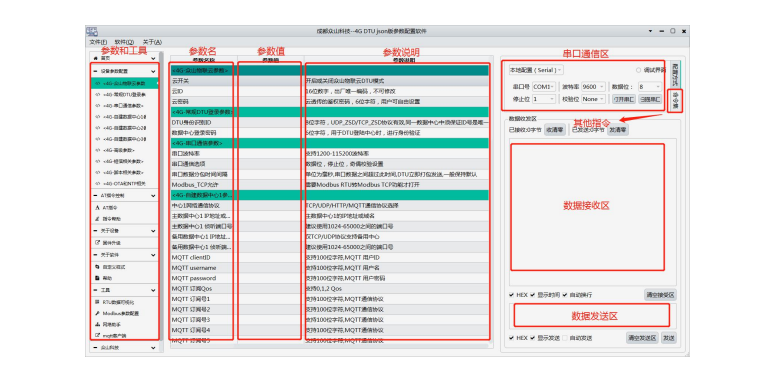782x376 pixels.
Task: Open the 校验位 None dropdown
Action: pyautogui.click(x=593, y=99)
